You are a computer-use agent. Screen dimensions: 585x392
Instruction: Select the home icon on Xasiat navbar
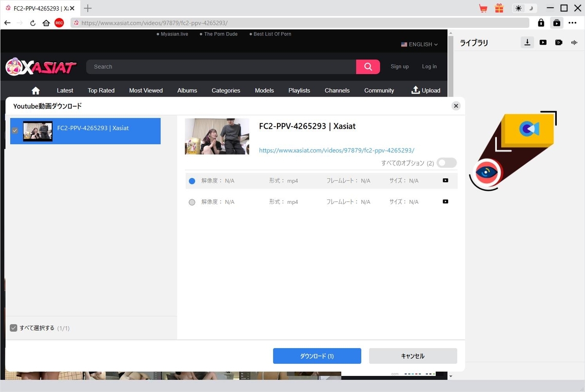tap(36, 90)
